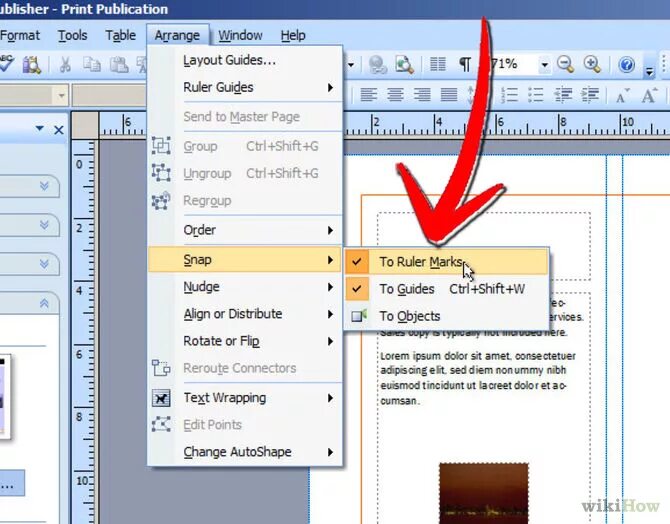Open the Table menu
Image resolution: width=670 pixels, height=524 pixels.
120,35
